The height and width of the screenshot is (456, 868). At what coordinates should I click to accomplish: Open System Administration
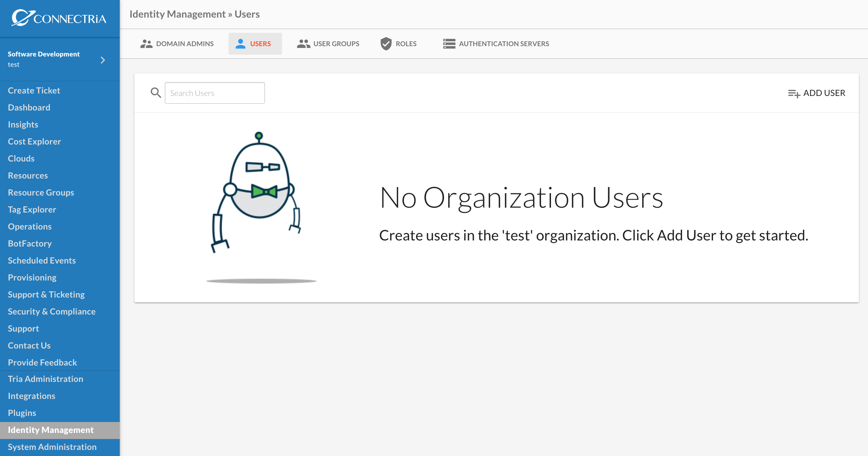[x=52, y=447]
